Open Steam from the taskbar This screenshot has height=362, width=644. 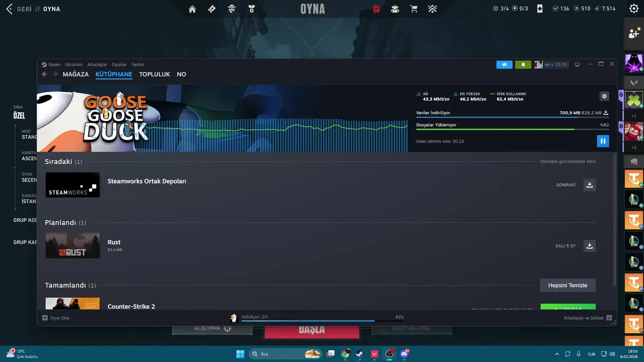tap(360, 354)
